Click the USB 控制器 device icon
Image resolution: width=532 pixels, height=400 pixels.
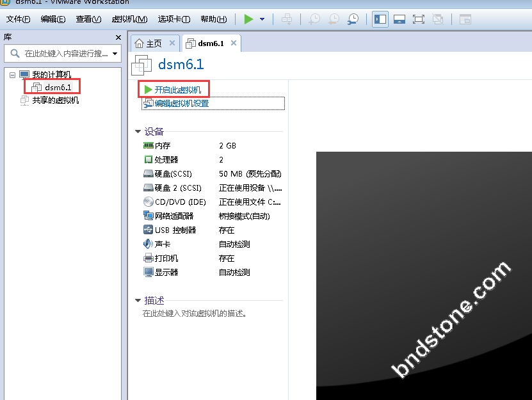coord(149,230)
